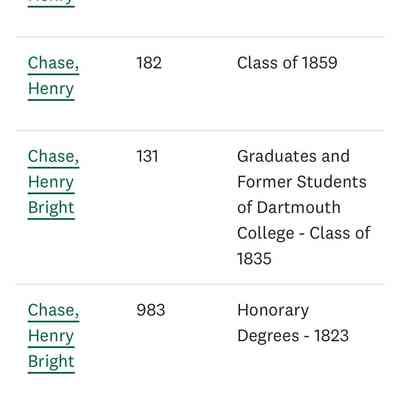Click the of Dartmouth text line
Image resolution: width=400 pixels, height=400 pixels.
point(289,207)
